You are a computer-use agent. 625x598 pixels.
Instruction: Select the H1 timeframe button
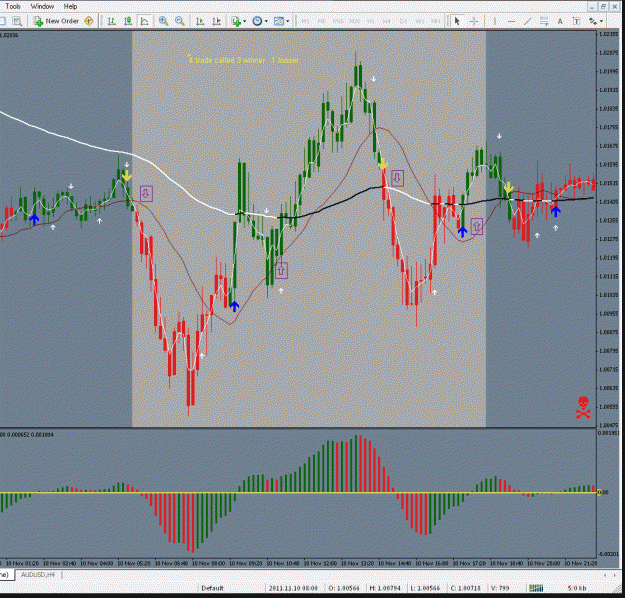pyautogui.click(x=371, y=21)
